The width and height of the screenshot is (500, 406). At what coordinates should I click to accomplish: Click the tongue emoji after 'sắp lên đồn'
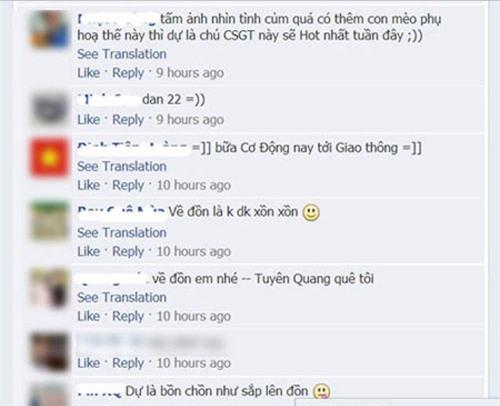322,392
